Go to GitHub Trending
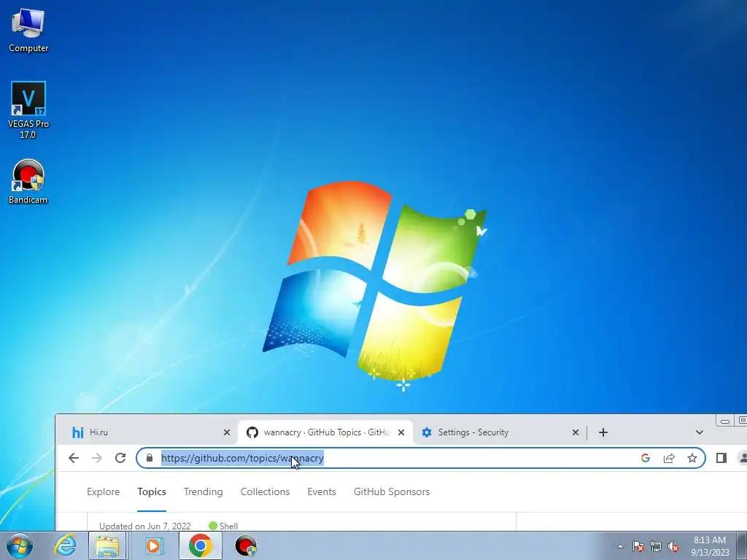Screen dimensions: 747x560 coord(204,492)
